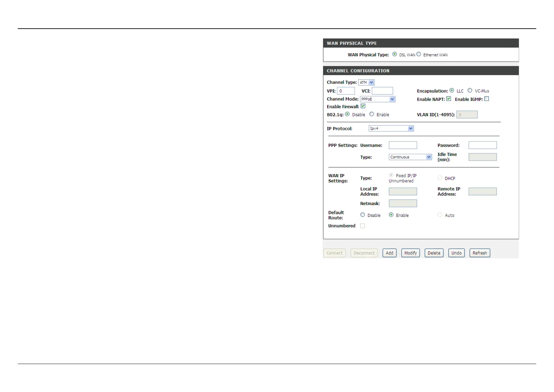This screenshot has height=392, width=554.
Task: Select Default Route Disable
Action: coord(363,215)
